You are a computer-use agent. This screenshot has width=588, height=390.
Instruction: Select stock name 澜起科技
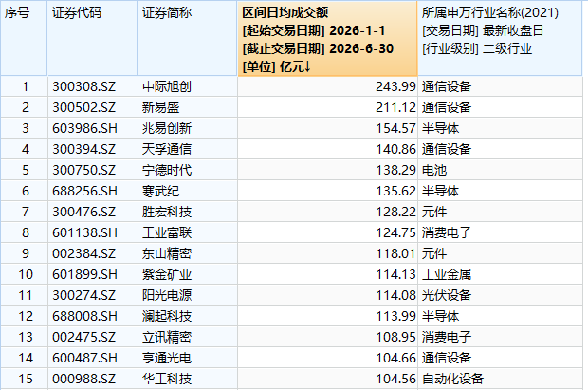click(167, 316)
